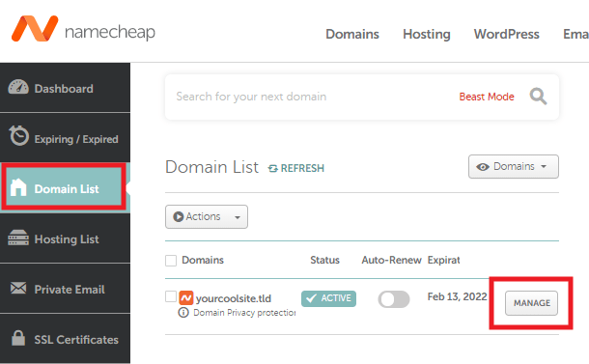Click the refresh arrows icon
This screenshot has width=589, height=364.
point(272,169)
